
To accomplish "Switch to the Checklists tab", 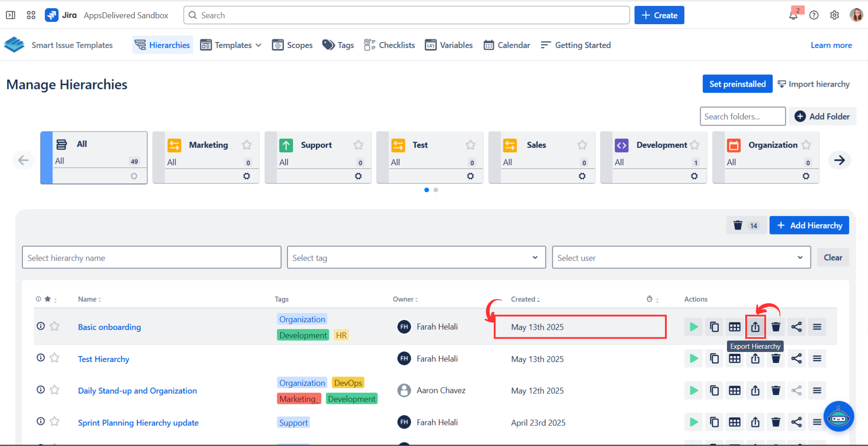I will pyautogui.click(x=389, y=45).
